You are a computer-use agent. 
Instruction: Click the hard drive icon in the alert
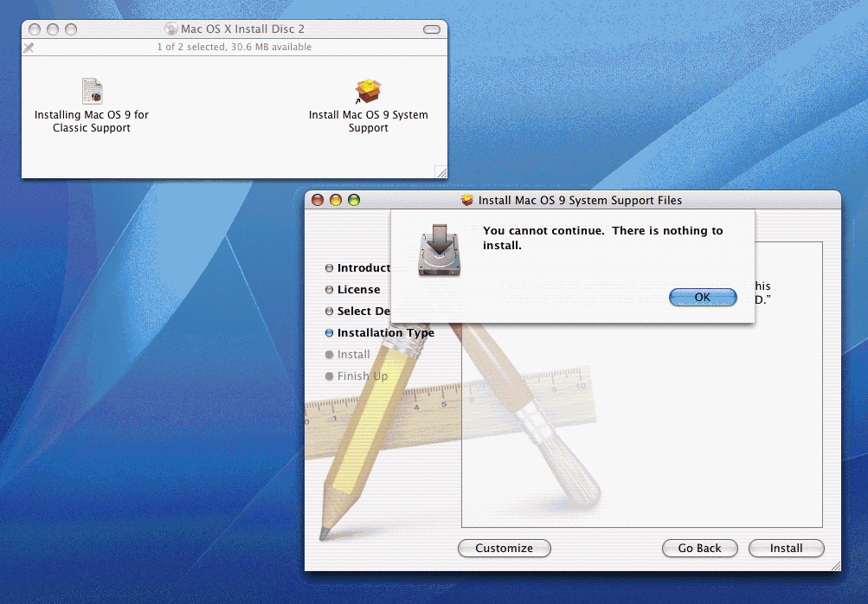[440, 251]
